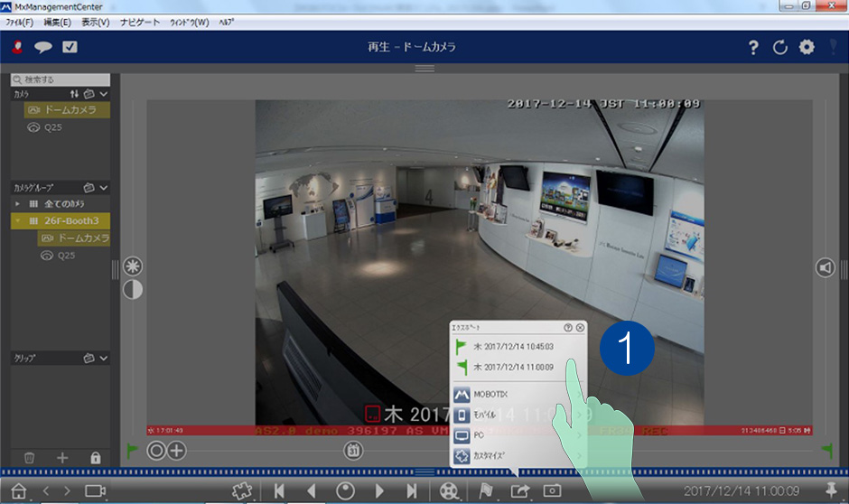This screenshot has width=849, height=504.
Task: Click the end range green flag marker
Action: 826,451
